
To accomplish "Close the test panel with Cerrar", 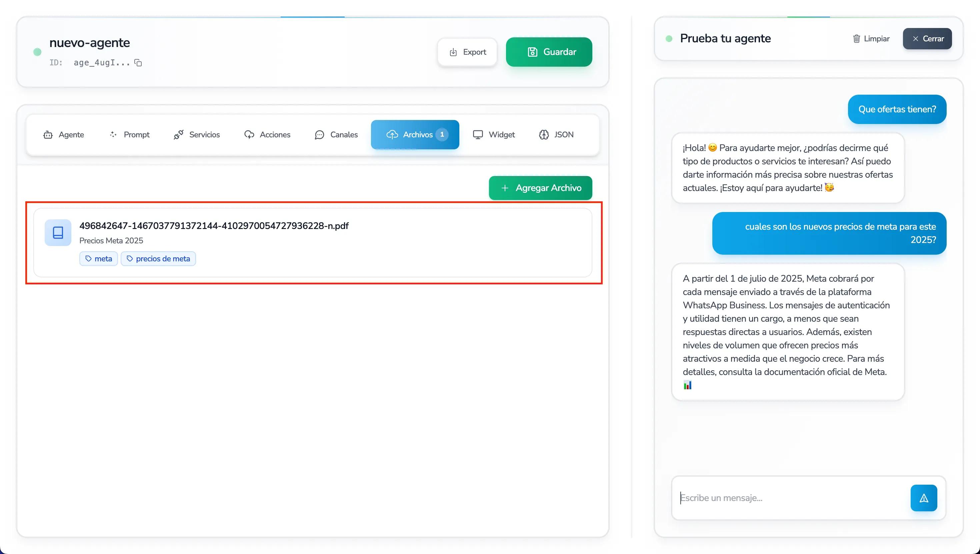I will pos(927,39).
